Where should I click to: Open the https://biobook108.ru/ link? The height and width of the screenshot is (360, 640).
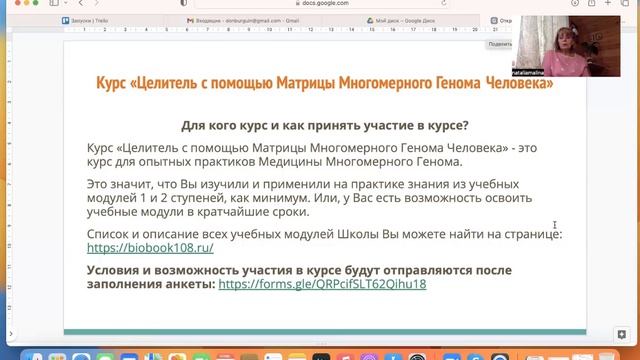(150, 248)
